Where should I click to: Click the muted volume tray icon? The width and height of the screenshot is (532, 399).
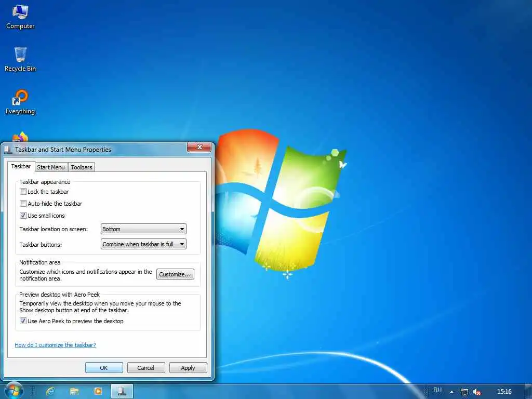pyautogui.click(x=477, y=392)
